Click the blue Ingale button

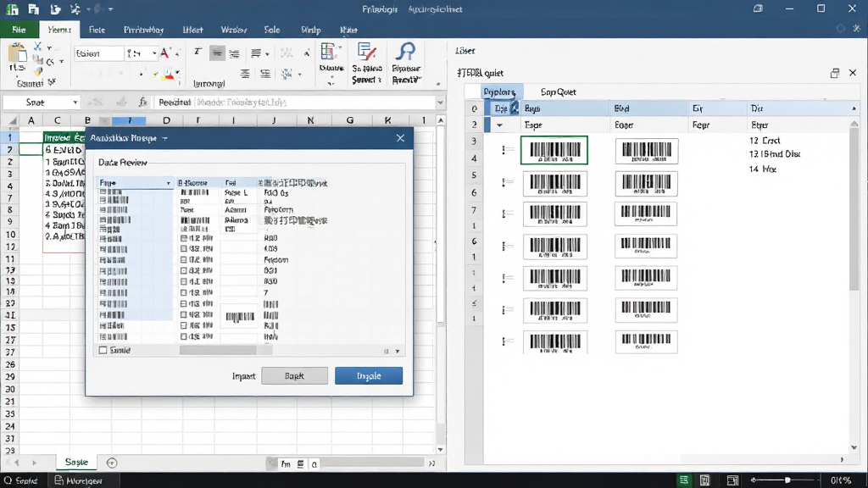[369, 375]
